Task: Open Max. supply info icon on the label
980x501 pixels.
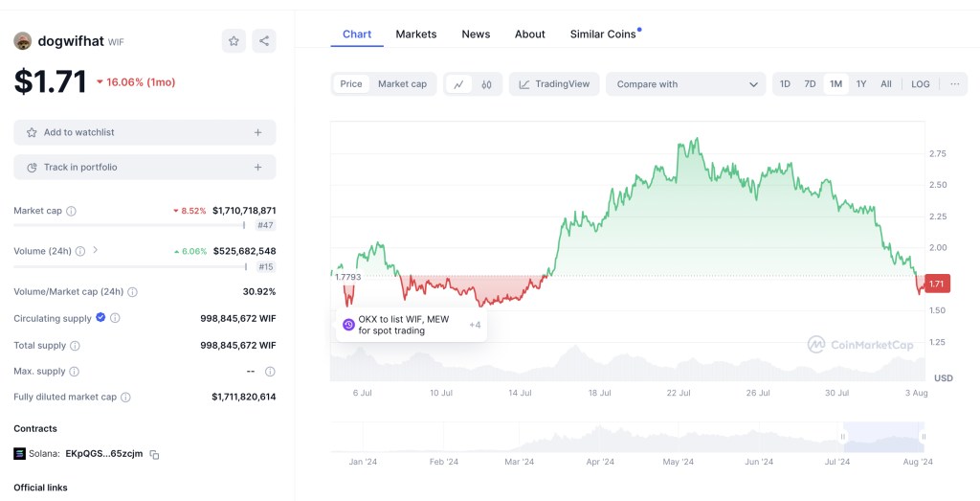Action: [75, 372]
